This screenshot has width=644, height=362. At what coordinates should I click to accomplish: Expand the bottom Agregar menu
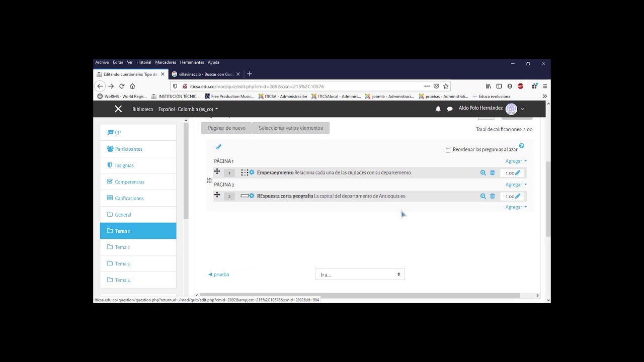tap(516, 207)
